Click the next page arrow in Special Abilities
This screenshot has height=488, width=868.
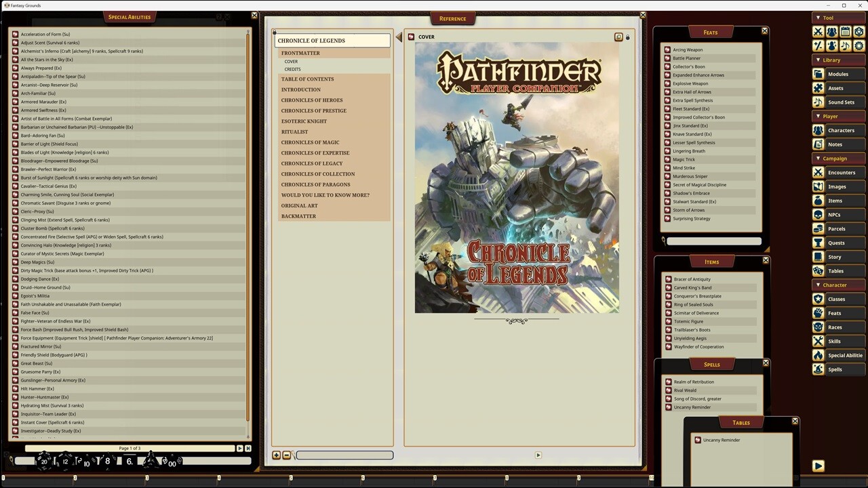(x=239, y=448)
